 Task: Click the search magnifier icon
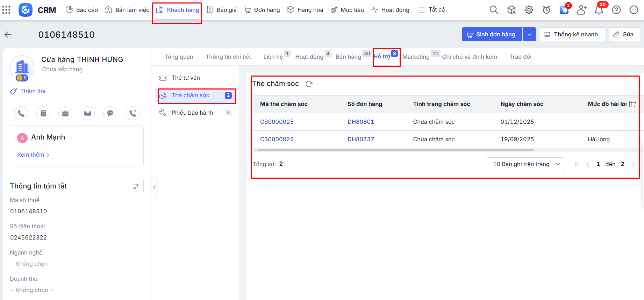494,10
